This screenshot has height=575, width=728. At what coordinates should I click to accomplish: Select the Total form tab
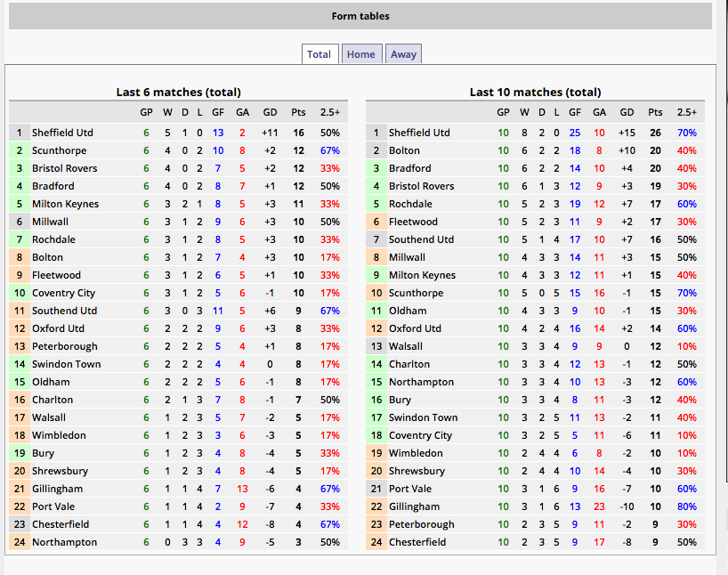[x=320, y=54]
